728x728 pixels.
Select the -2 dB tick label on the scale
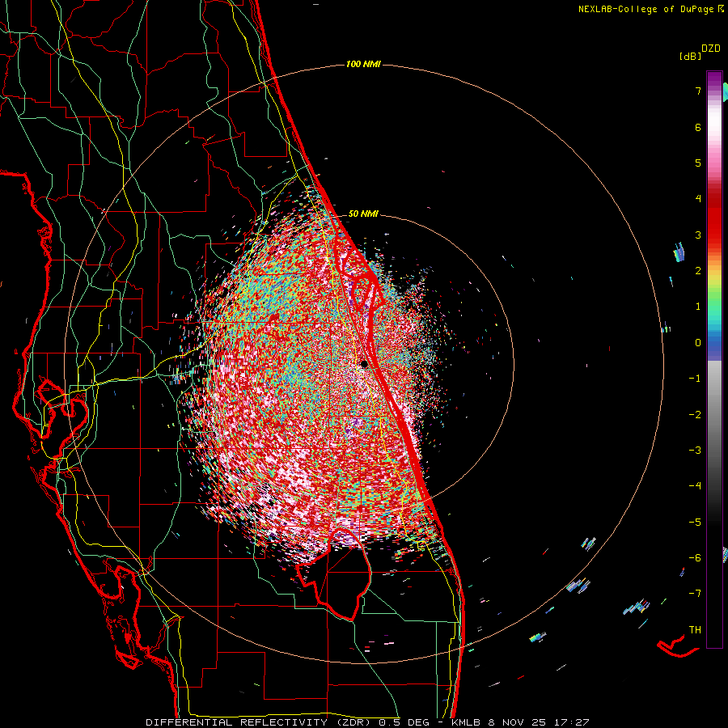695,415
